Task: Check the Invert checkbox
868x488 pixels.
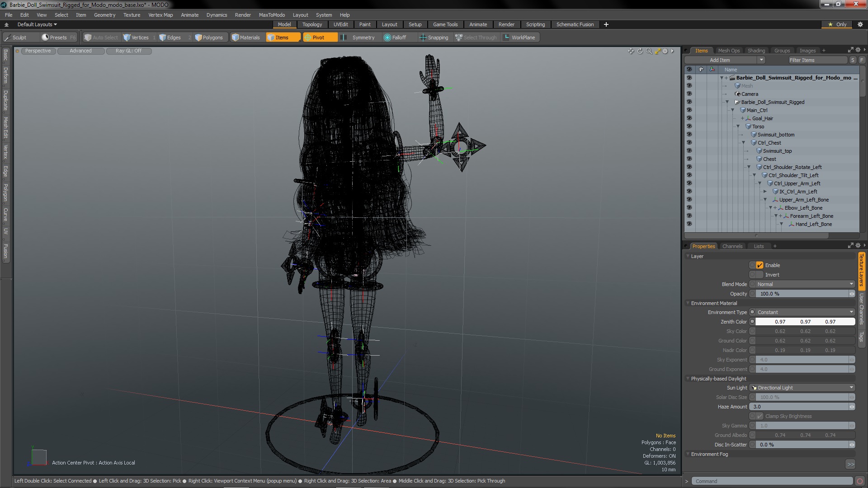Action: [x=759, y=275]
